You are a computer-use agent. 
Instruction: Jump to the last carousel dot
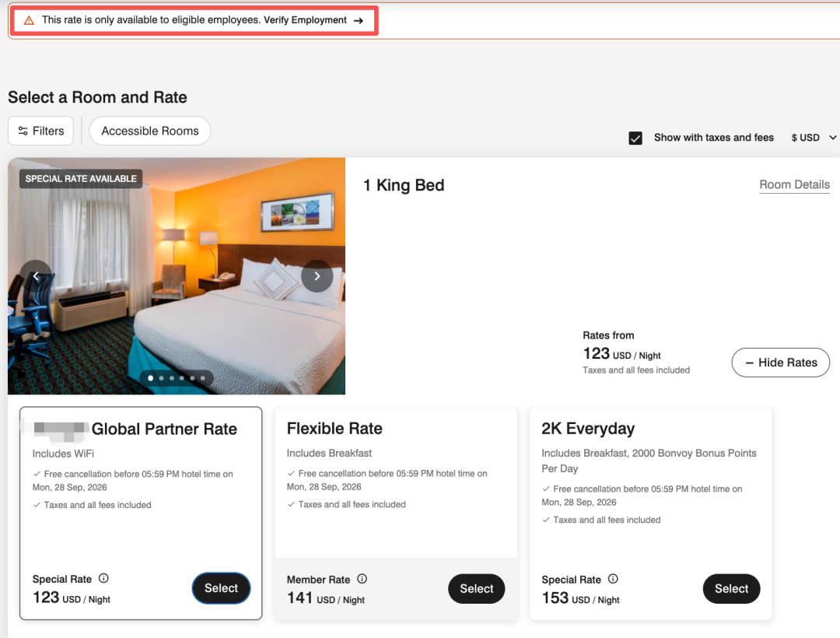point(202,378)
